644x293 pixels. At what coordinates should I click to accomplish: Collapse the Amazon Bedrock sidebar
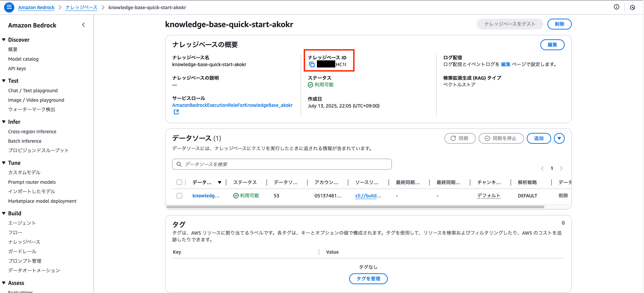click(83, 25)
